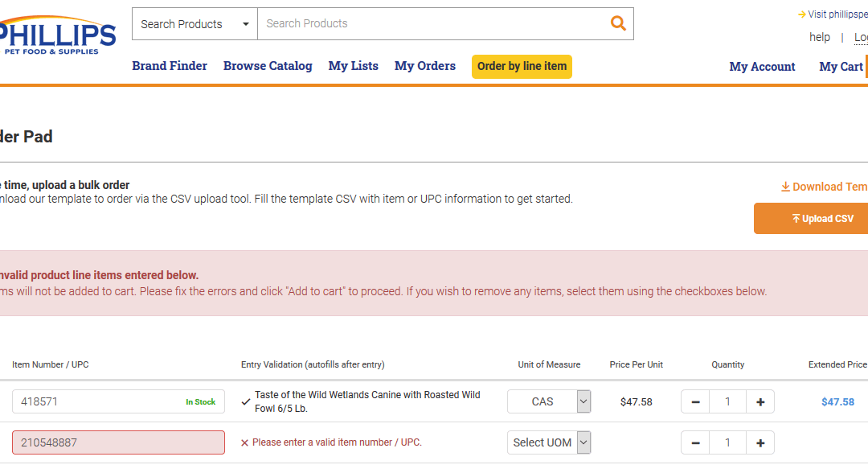Click the Search Products text field
This screenshot has width=868, height=469.
(x=434, y=24)
